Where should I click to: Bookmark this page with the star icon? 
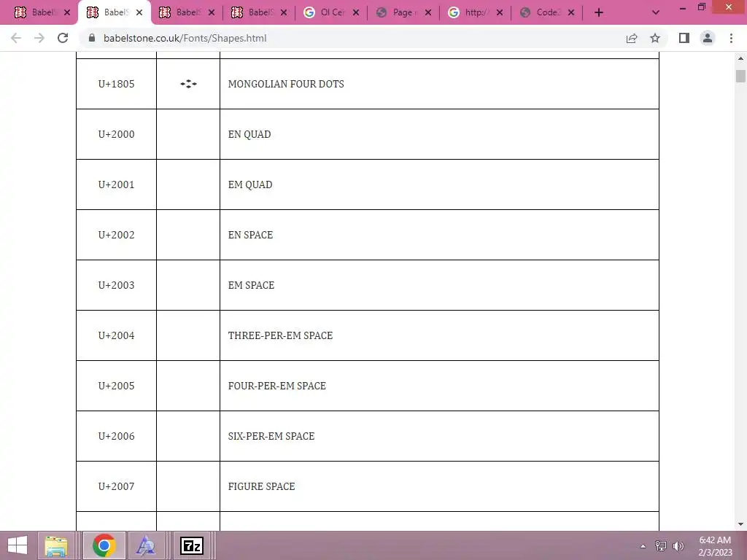tap(655, 38)
